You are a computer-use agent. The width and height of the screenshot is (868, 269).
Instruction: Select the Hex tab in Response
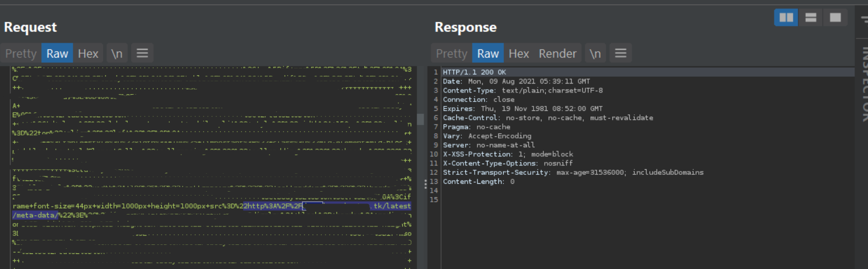tap(518, 53)
